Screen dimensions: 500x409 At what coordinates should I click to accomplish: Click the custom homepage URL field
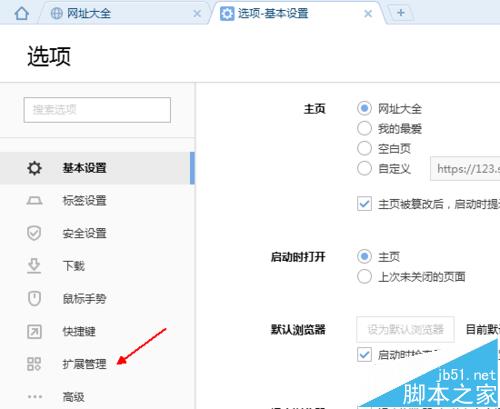465,169
